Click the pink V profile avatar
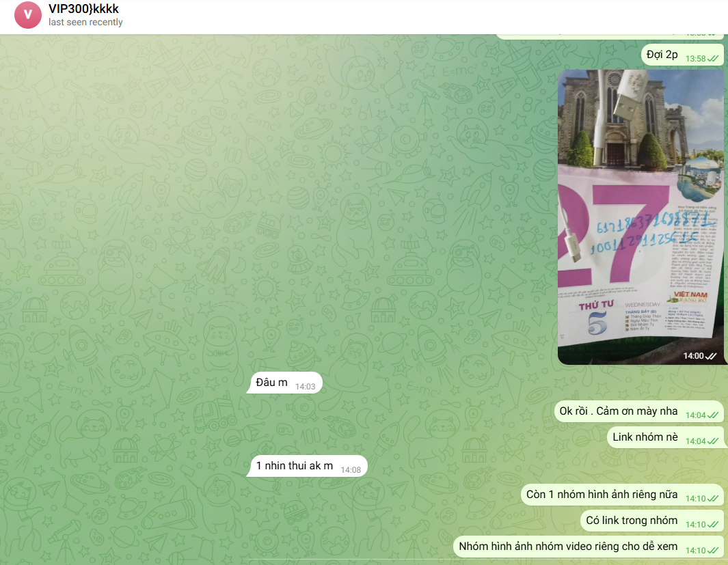The height and width of the screenshot is (565, 728). tap(28, 15)
